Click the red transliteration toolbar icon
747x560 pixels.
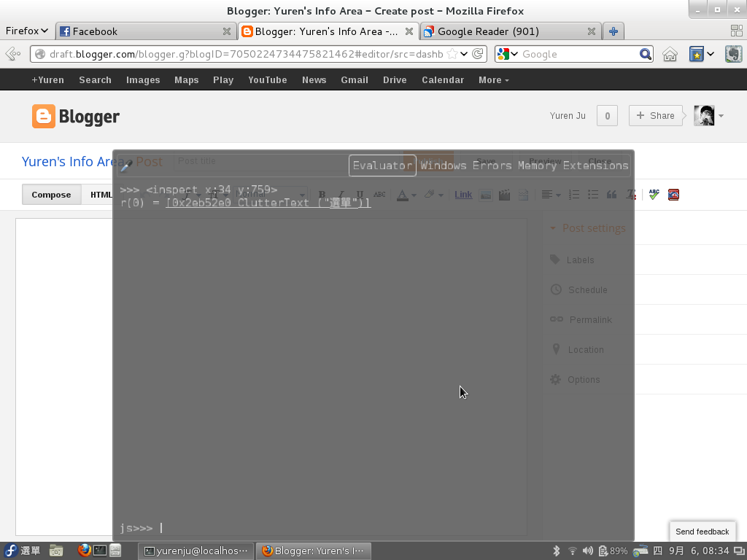tap(673, 194)
